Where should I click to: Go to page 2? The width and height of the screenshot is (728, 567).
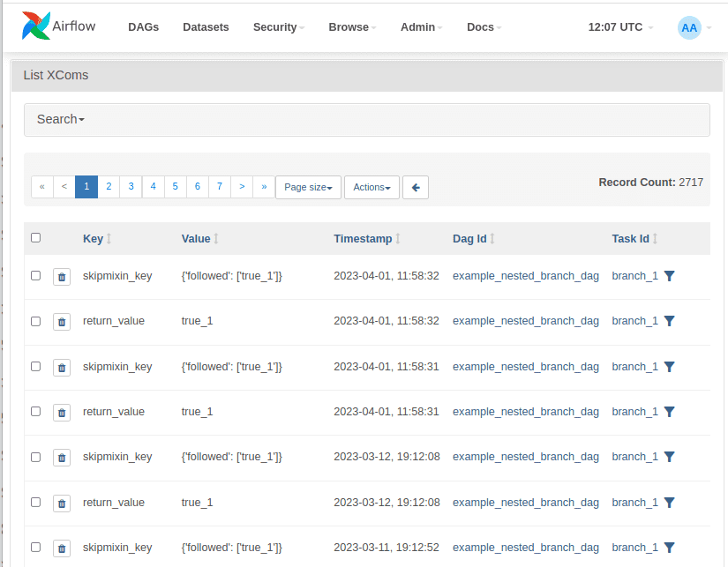(x=109, y=187)
